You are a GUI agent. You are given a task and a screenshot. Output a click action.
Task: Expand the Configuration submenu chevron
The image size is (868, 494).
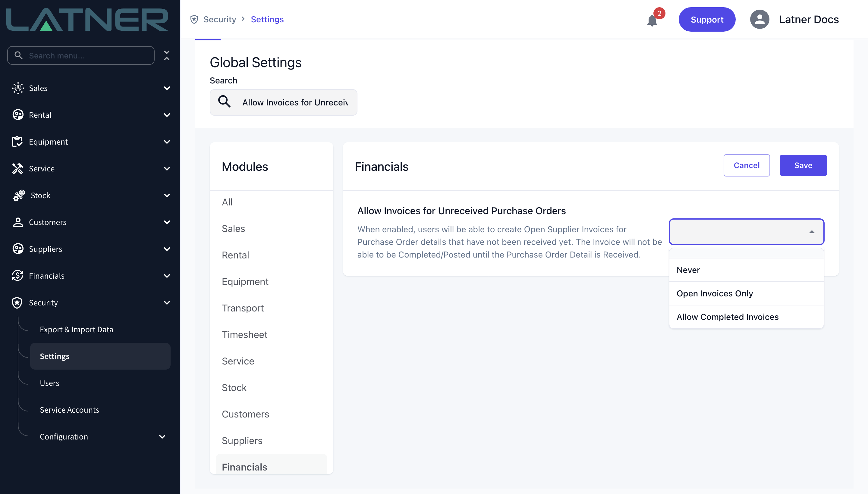click(162, 437)
